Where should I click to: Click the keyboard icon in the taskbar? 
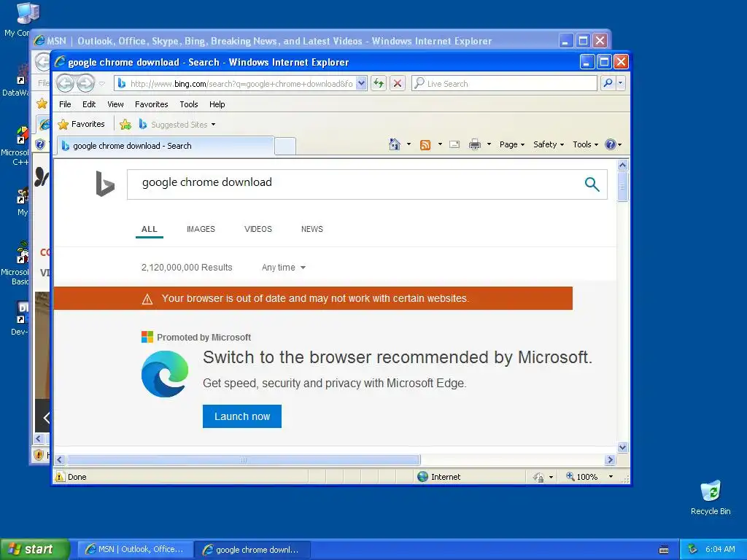point(664,550)
